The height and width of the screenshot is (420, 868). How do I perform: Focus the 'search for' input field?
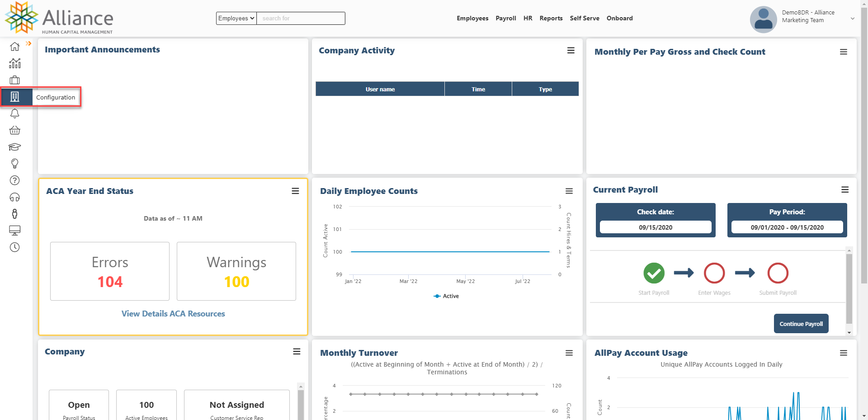click(x=301, y=18)
